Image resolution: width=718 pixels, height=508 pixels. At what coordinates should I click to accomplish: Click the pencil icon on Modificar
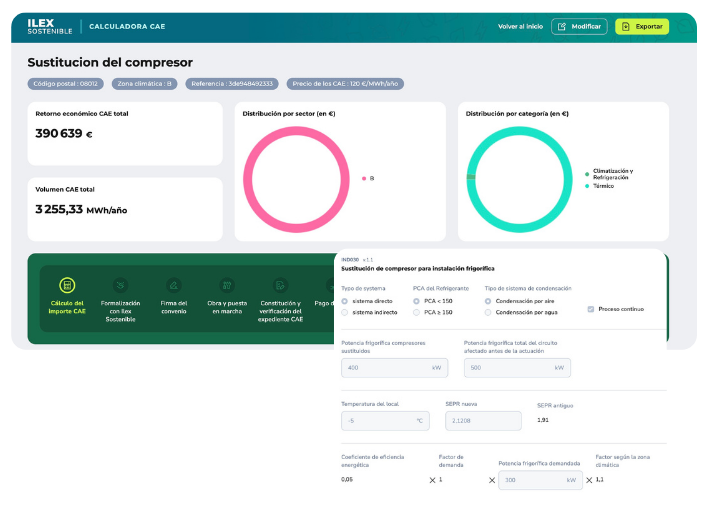[x=562, y=27]
